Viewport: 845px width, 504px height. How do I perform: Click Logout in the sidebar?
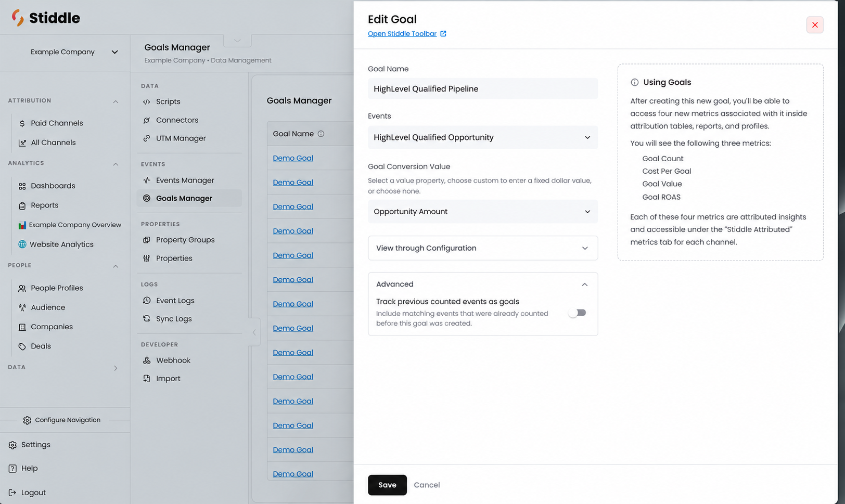(33, 493)
